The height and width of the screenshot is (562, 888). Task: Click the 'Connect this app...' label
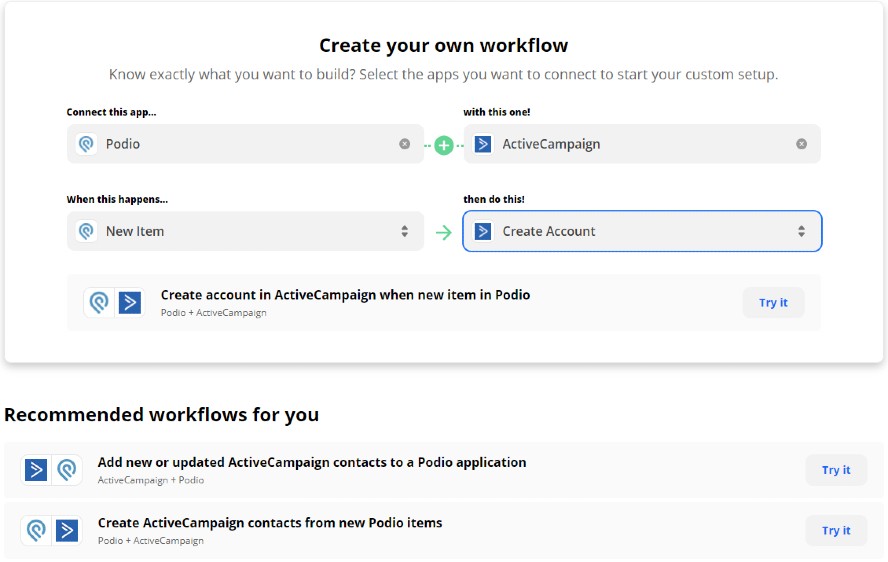coord(111,112)
